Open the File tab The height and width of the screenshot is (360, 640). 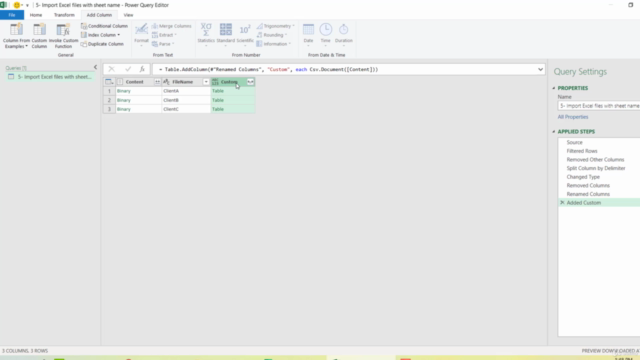coord(12,15)
